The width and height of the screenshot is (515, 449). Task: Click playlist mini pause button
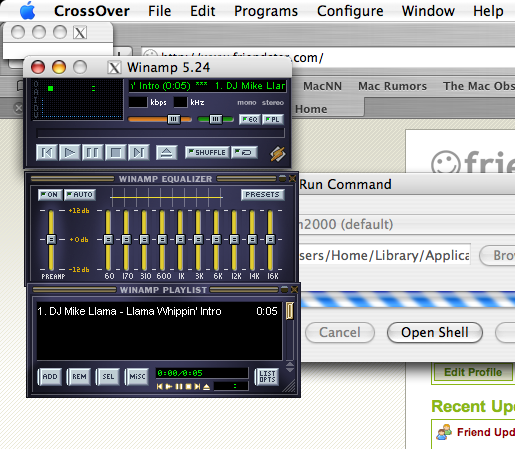tap(179, 387)
